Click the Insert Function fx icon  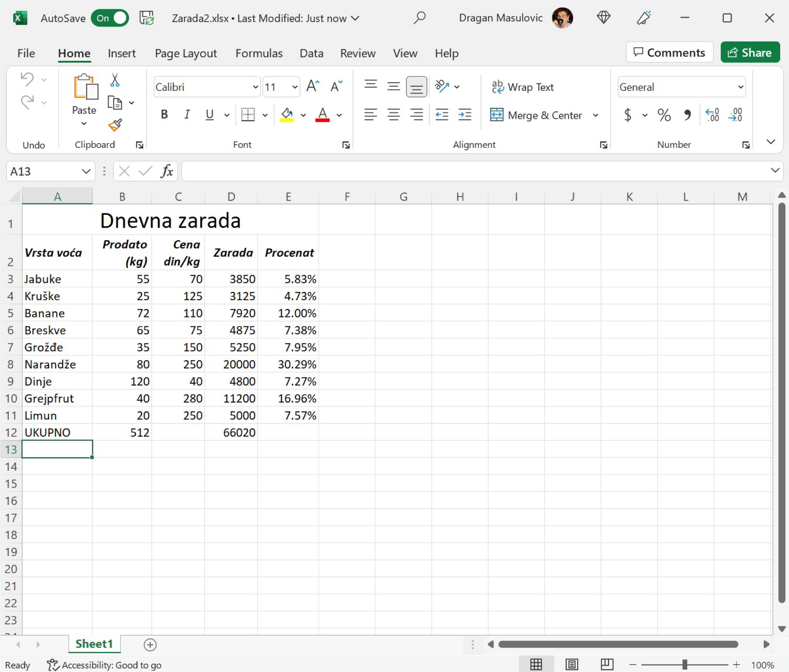[167, 171]
